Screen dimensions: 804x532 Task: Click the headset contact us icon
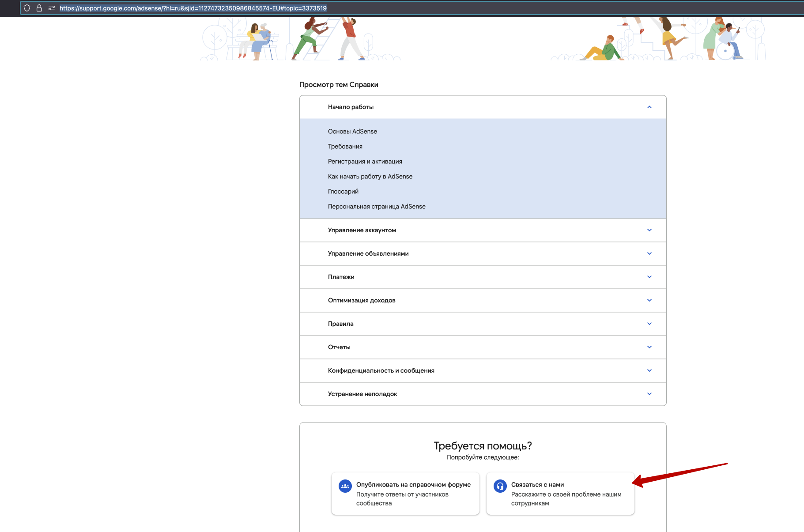click(500, 486)
